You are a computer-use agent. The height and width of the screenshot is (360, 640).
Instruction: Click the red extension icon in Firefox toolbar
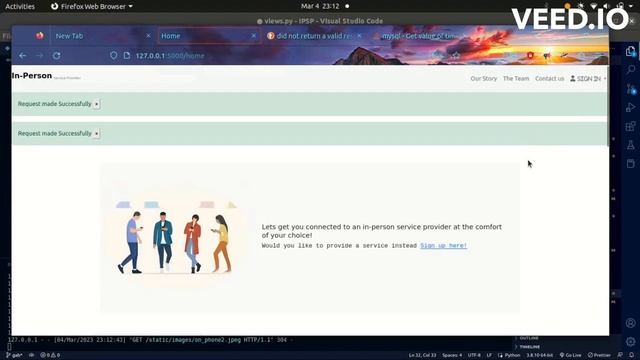pos(530,56)
